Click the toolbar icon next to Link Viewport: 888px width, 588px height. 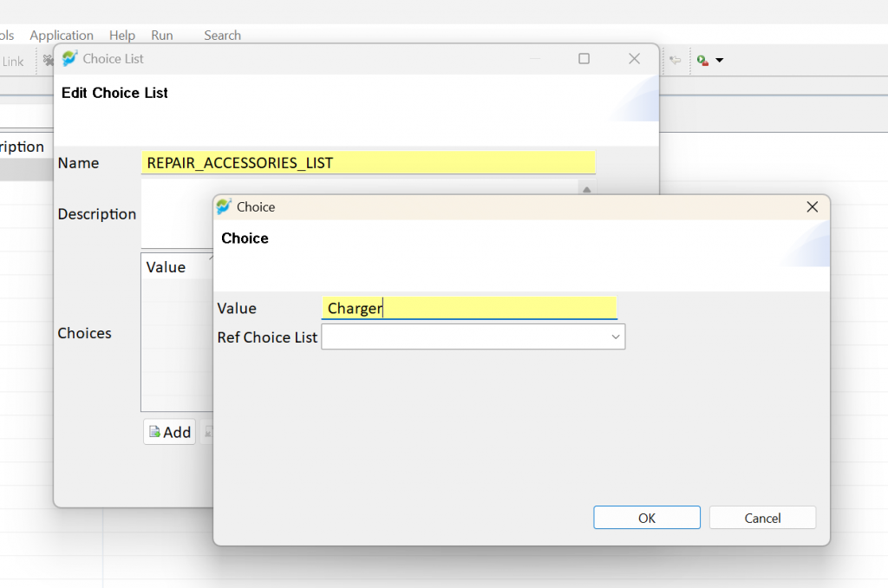pos(49,60)
